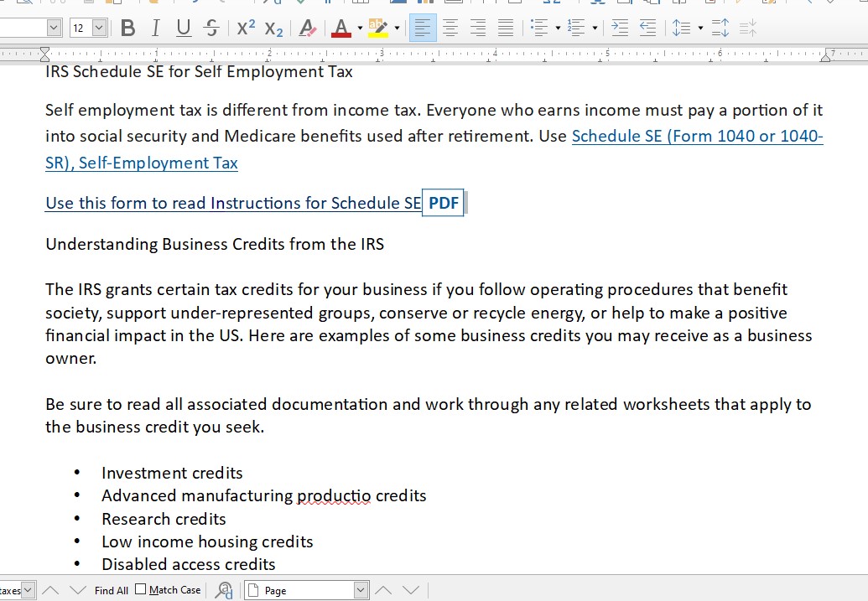Image resolution: width=868 pixels, height=601 pixels.
Task: Open Find and Replace dialog icon
Action: (x=224, y=590)
